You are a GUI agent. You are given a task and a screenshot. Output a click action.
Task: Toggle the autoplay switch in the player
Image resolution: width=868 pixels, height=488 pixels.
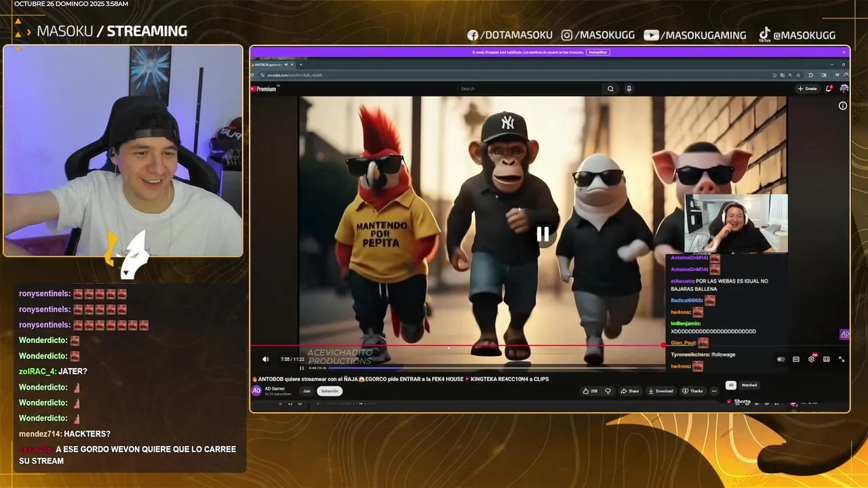pyautogui.click(x=781, y=359)
